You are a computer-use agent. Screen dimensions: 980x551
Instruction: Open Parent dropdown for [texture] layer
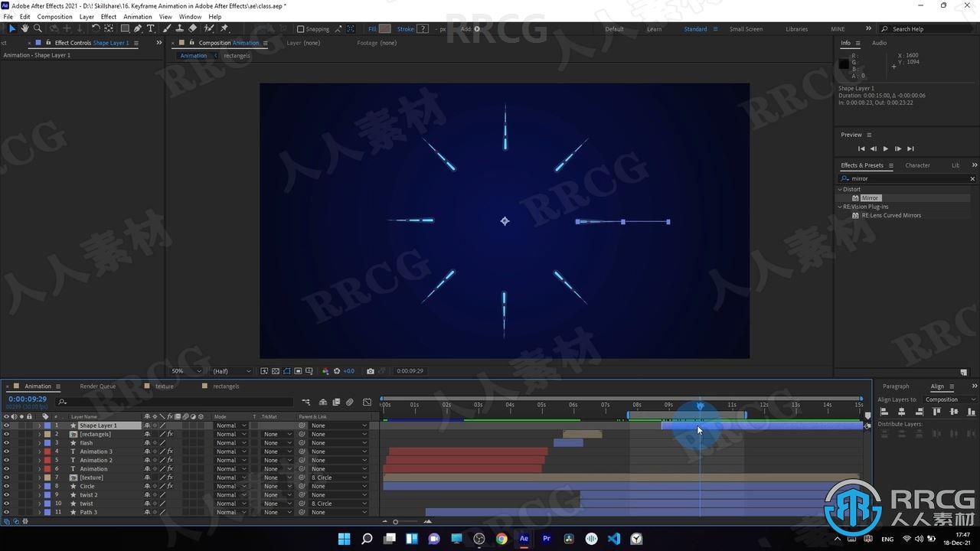tap(338, 478)
